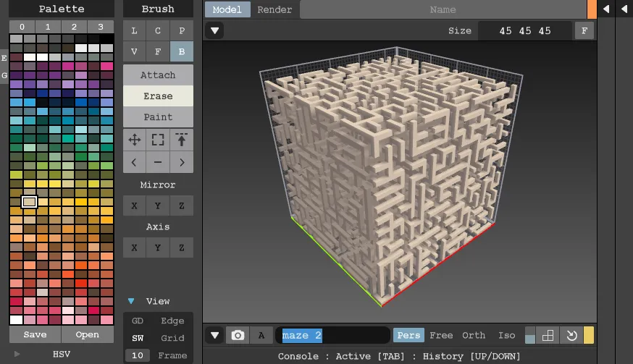
Task: Select the move tool with four-way arrows
Action: pos(134,140)
